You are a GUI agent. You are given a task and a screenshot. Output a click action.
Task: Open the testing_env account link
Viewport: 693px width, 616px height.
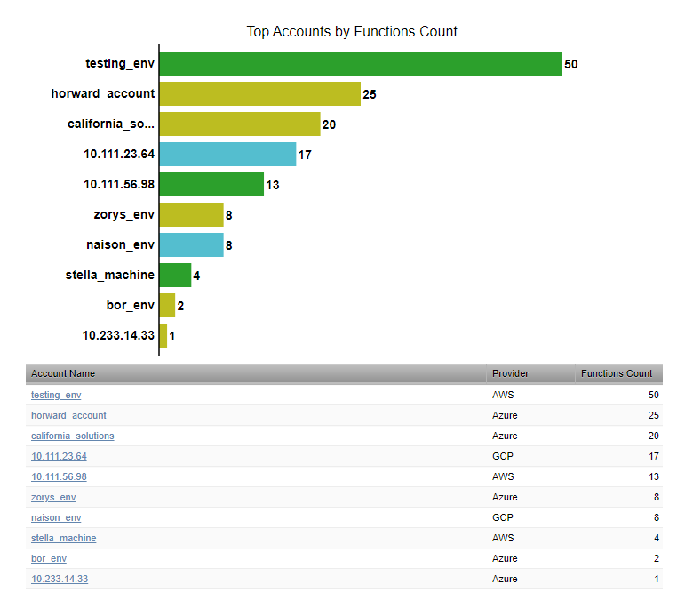pos(56,395)
